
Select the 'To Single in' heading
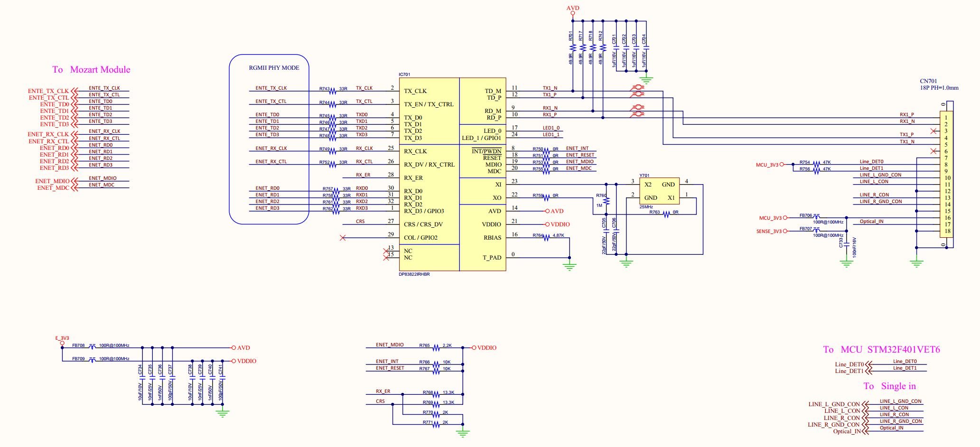pos(889,386)
